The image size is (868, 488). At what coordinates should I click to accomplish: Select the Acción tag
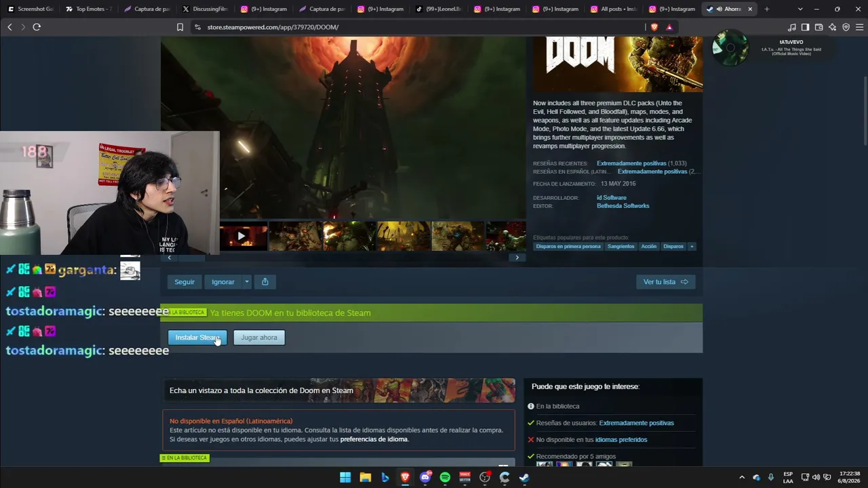click(x=649, y=247)
